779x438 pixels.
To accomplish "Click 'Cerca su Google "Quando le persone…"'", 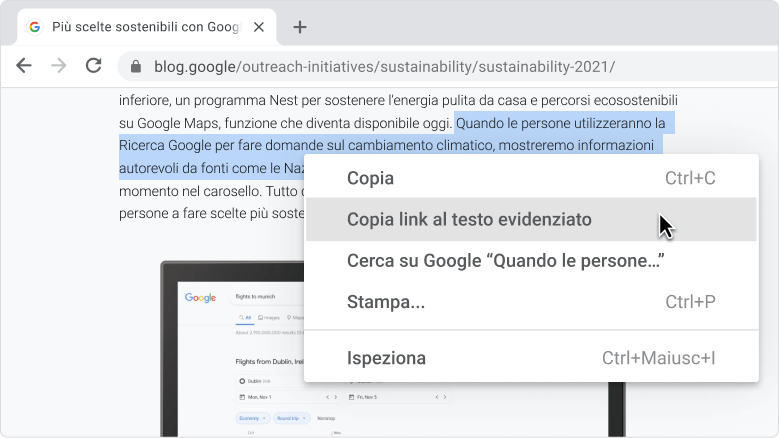I will tap(506, 260).
